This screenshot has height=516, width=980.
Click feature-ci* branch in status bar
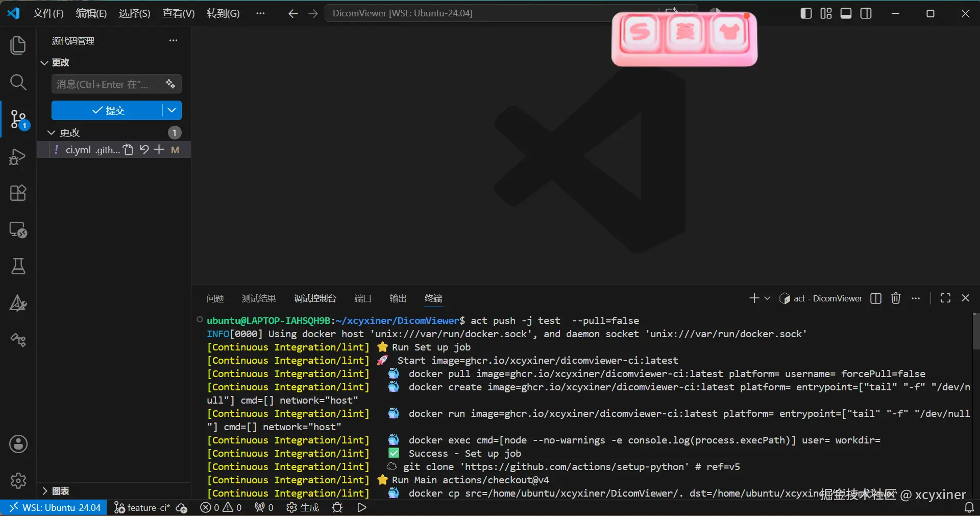tap(142, 508)
